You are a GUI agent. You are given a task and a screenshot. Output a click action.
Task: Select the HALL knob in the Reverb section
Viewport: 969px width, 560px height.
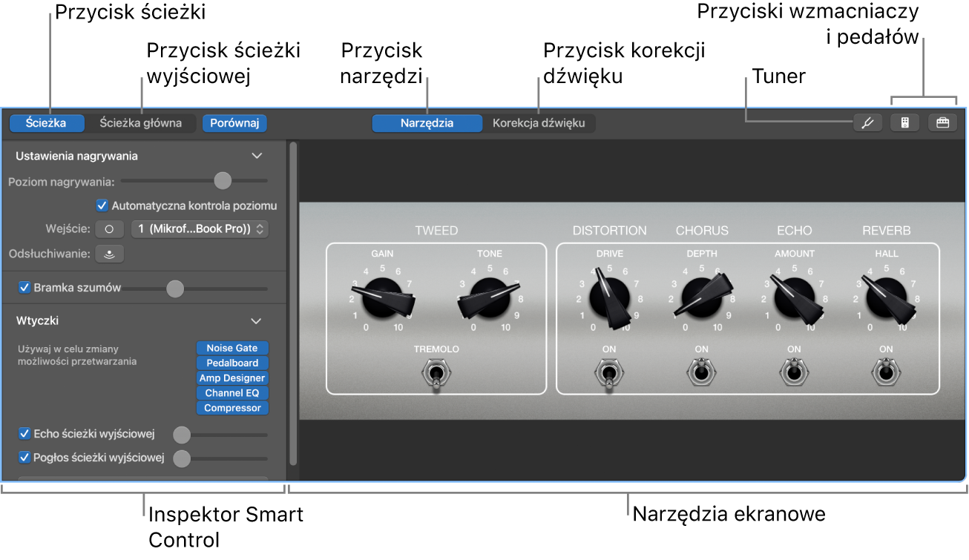pyautogui.click(x=886, y=297)
